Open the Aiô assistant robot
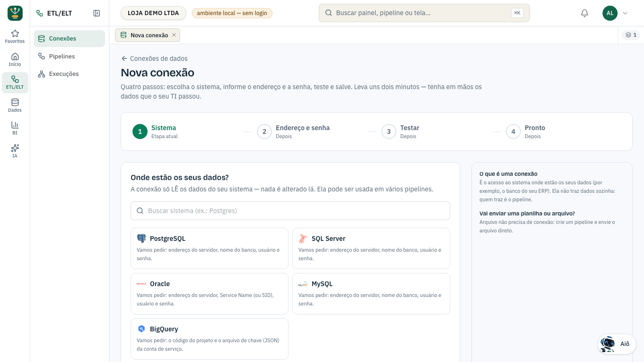This screenshot has height=362, width=644. [x=617, y=344]
